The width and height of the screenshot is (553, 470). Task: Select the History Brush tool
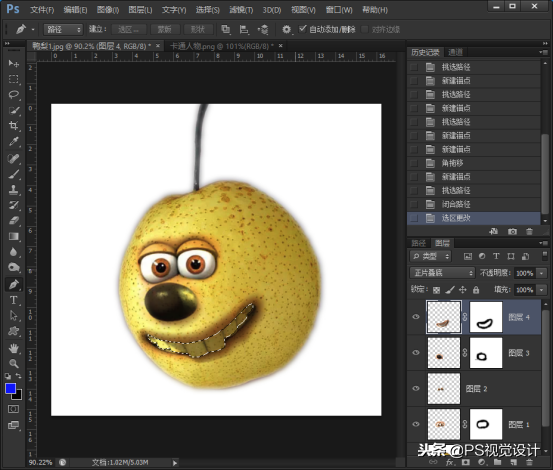pos(13,205)
